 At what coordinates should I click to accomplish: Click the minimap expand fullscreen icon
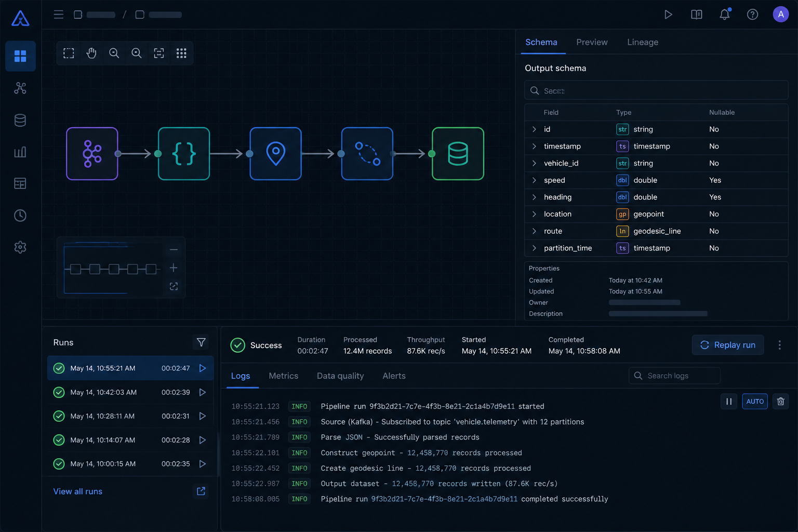174,286
